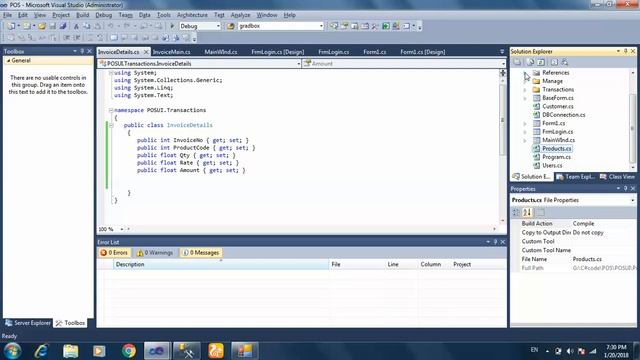Click the Save All toolbar icon

pos(63,26)
